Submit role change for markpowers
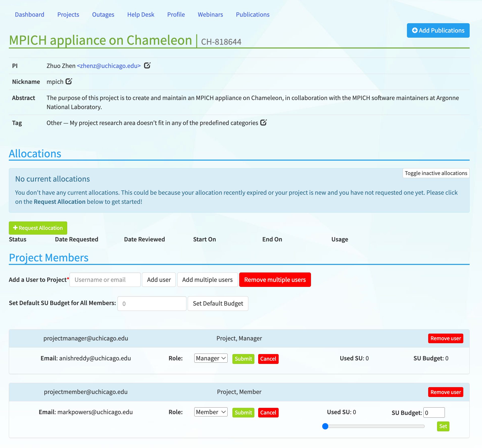The image size is (482, 448). [243, 413]
